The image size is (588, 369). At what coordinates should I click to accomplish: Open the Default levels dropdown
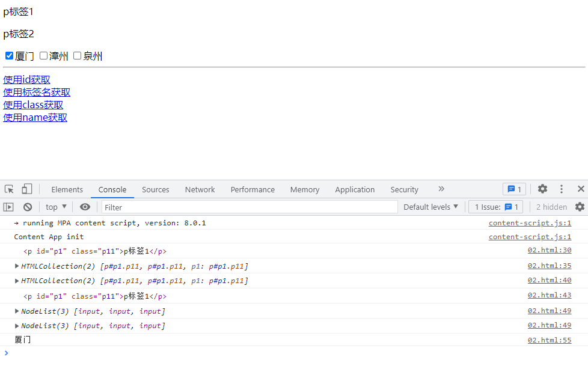click(x=430, y=207)
